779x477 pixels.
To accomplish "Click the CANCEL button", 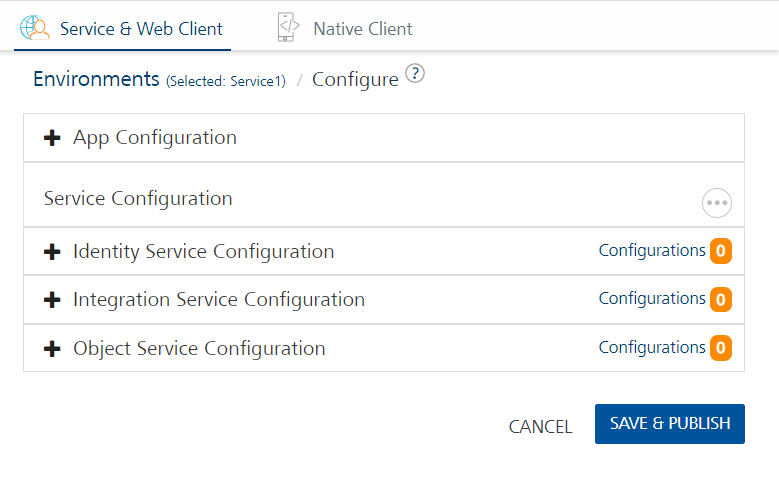I will coord(540,426).
